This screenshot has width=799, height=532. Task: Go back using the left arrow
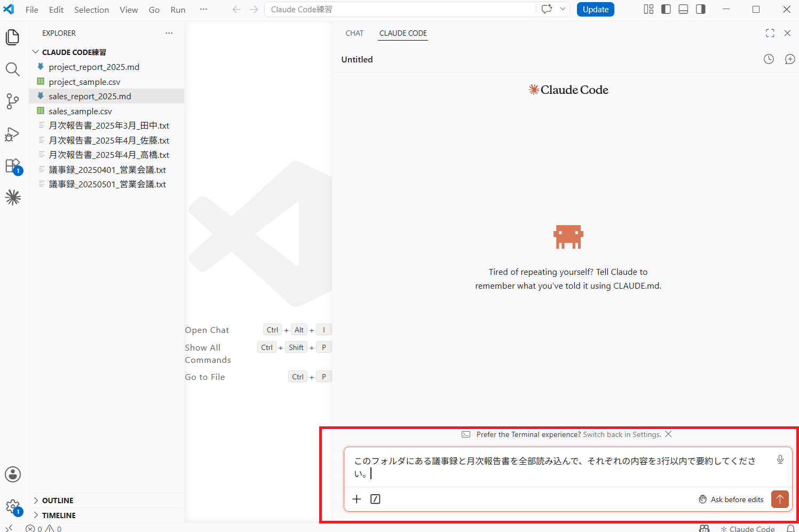point(236,10)
